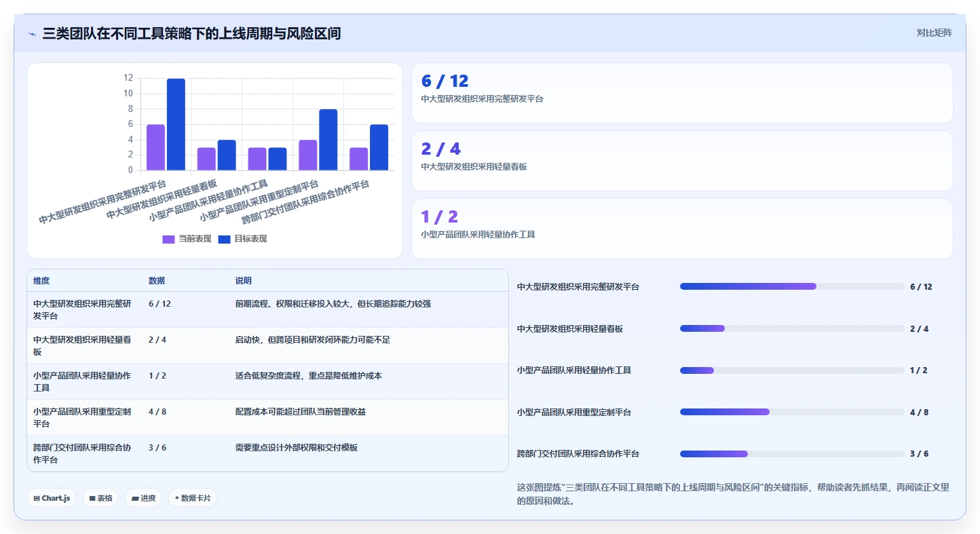The height and width of the screenshot is (534, 980).
Task: Select table cell 适合低复杂度流程,重点是降低维护成本
Action: point(309,376)
